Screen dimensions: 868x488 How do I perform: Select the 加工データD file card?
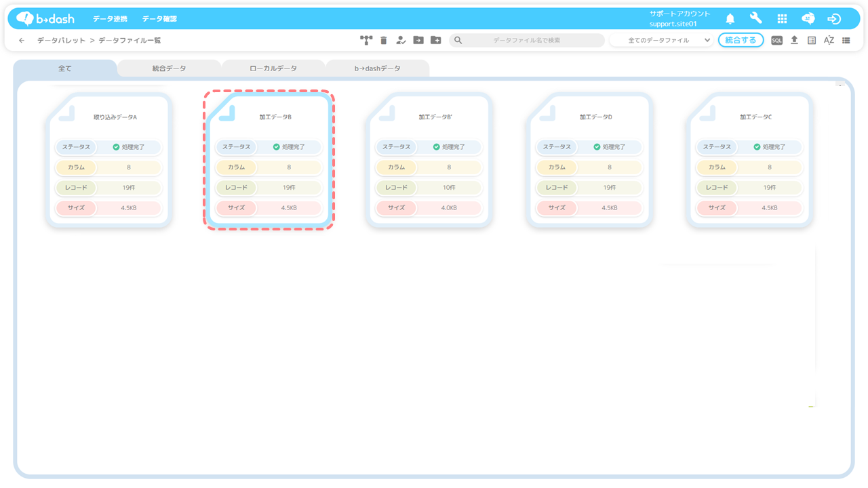(x=589, y=161)
